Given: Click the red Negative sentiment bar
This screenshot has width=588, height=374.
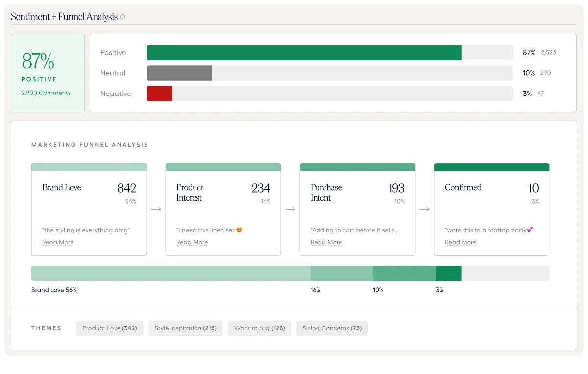Looking at the screenshot, I should click(x=159, y=93).
